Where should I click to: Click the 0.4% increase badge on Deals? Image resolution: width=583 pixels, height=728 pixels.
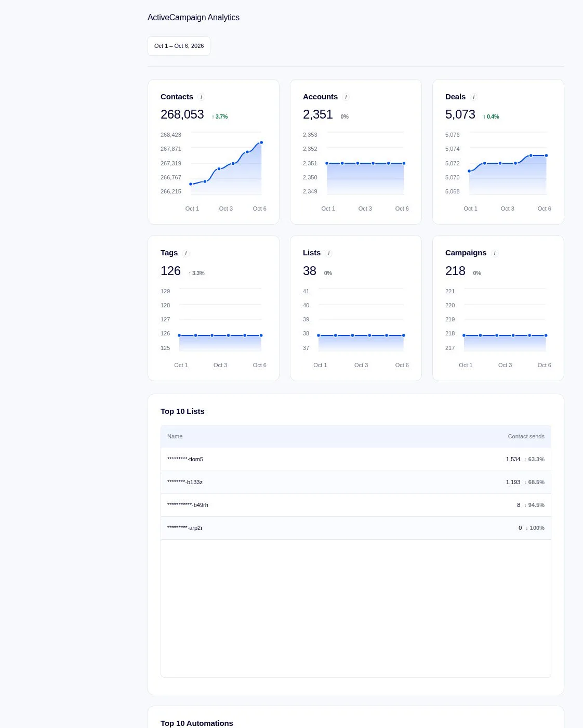pos(491,116)
